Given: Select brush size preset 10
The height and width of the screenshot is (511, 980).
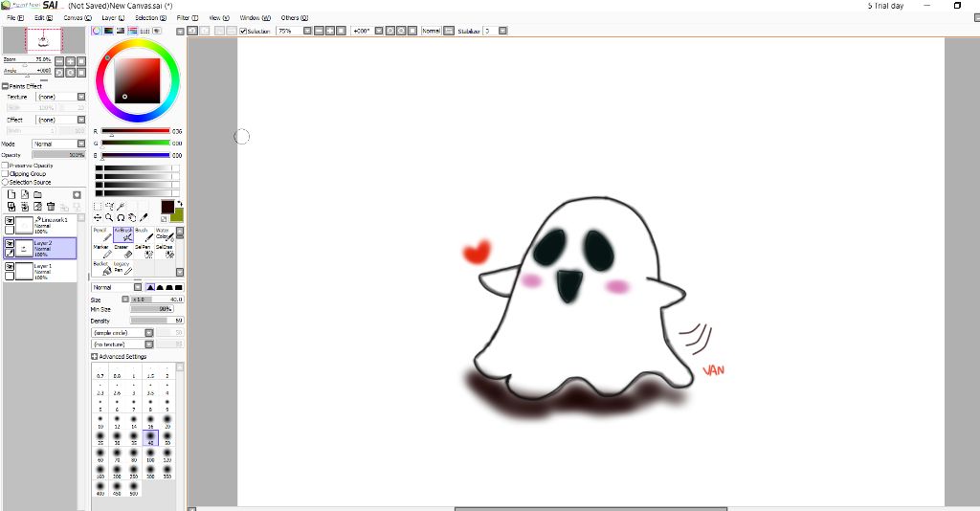Looking at the screenshot, I should 100,421.
